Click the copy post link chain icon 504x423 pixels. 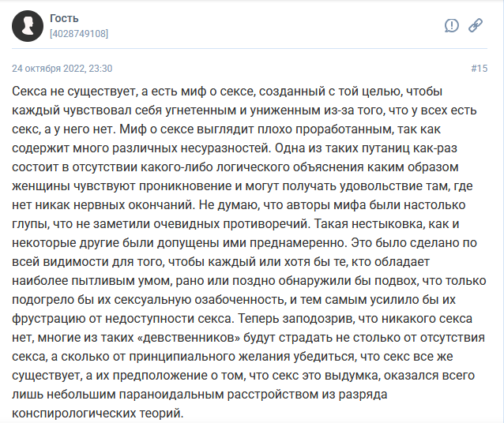click(475, 25)
